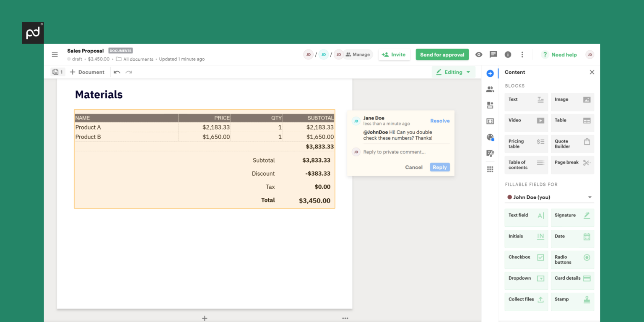Open document preview with the eye icon
This screenshot has width=644, height=322.
478,55
